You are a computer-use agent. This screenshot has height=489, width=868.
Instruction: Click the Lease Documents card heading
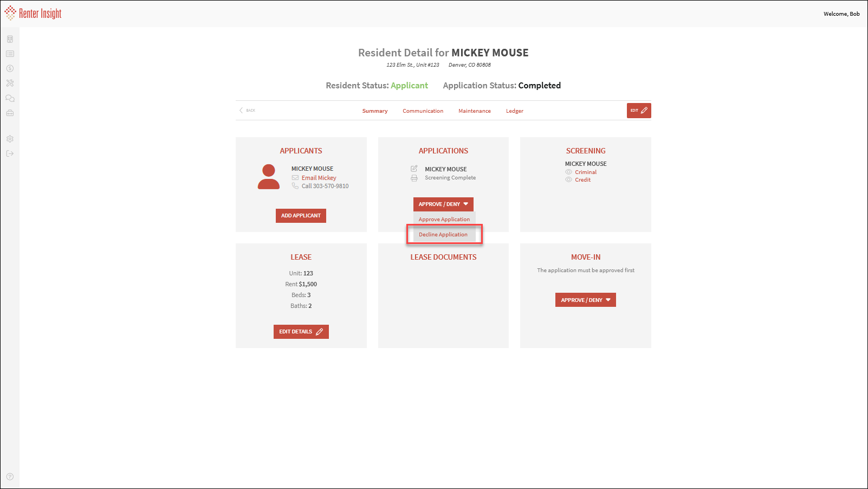click(443, 257)
